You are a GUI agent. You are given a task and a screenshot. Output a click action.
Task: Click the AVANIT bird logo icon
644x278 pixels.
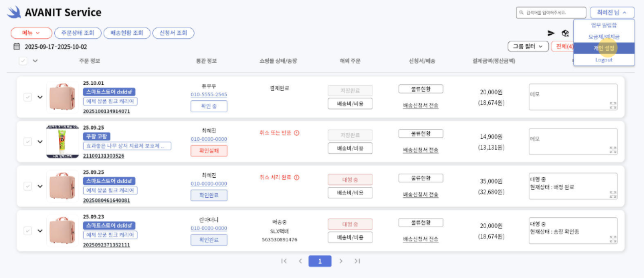[14, 12]
